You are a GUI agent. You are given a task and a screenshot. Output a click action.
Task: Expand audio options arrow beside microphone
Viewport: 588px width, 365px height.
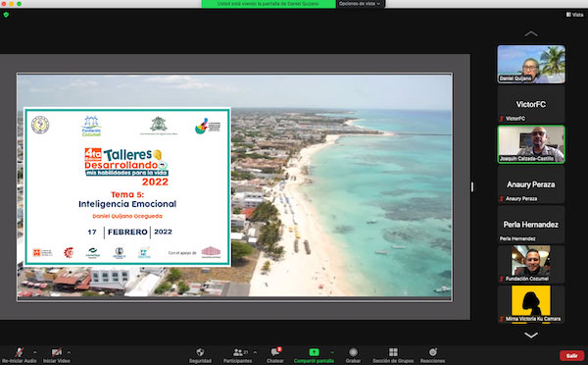(x=35, y=352)
